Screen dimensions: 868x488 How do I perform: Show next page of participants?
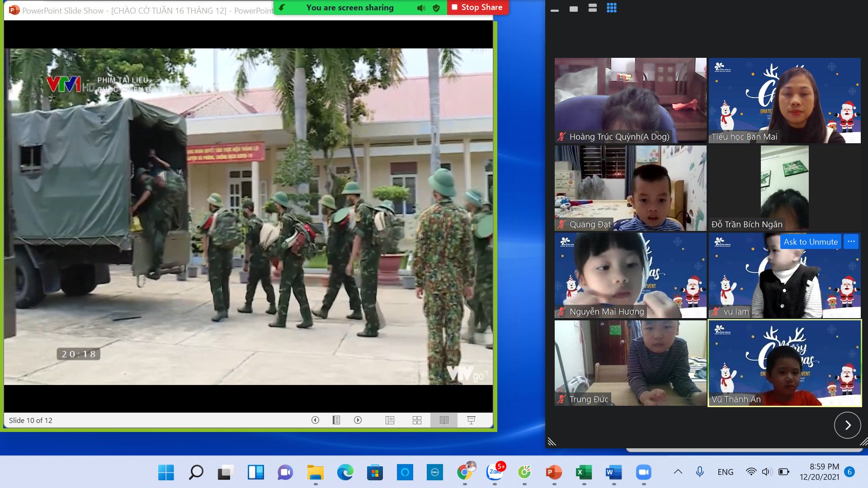coord(847,425)
